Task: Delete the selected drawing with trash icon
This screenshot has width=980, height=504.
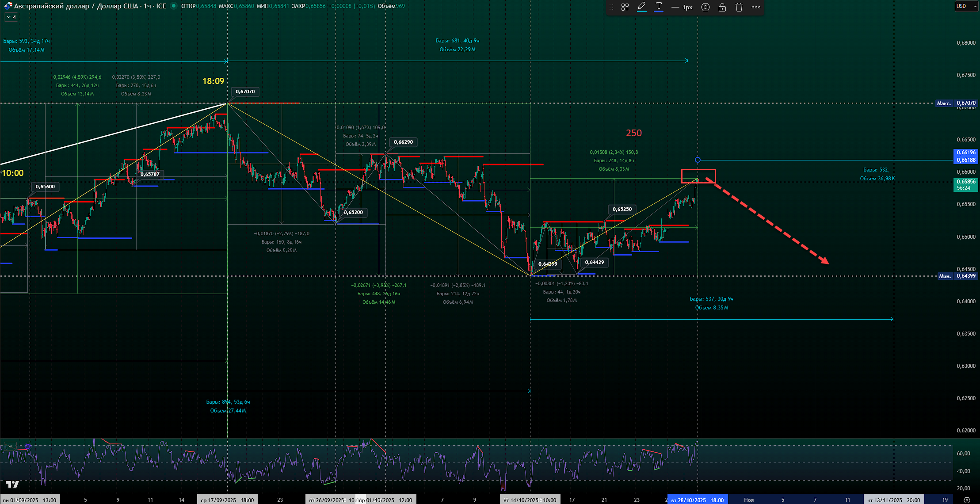Action: (739, 7)
